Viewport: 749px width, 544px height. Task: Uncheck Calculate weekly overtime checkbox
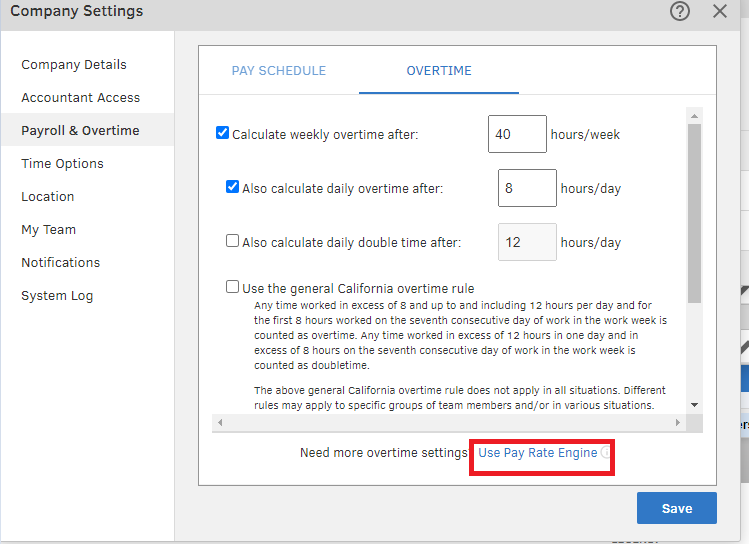[223, 133]
